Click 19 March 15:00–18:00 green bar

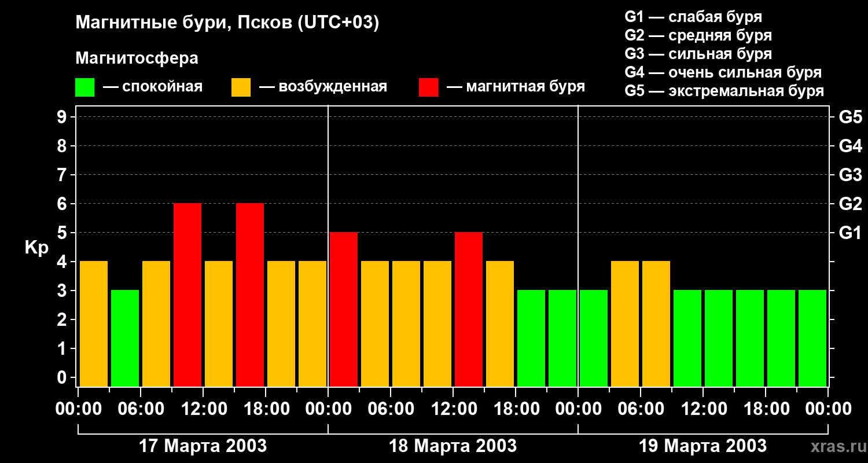(x=750, y=339)
